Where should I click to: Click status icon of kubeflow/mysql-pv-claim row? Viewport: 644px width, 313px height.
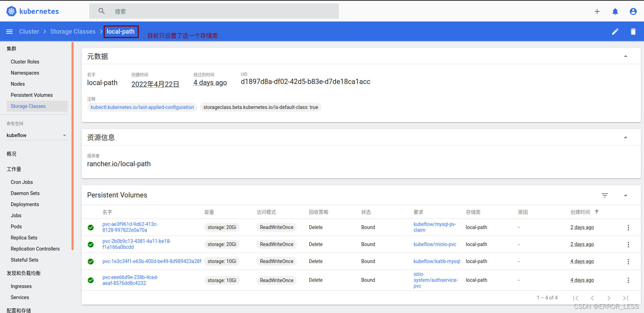point(91,228)
